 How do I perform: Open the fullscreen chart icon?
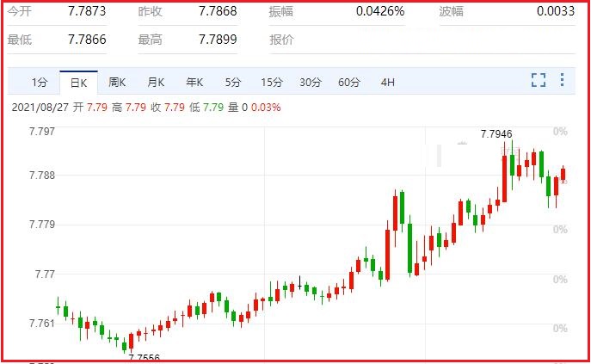(539, 80)
